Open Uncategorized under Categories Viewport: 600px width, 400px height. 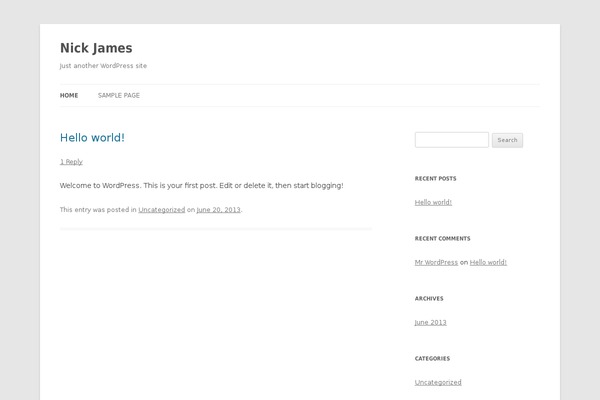pos(438,382)
